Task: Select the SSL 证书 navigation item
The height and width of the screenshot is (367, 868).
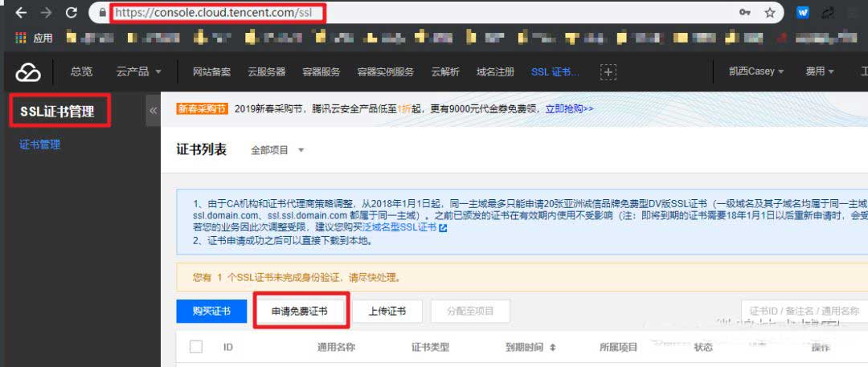Action: pos(555,72)
